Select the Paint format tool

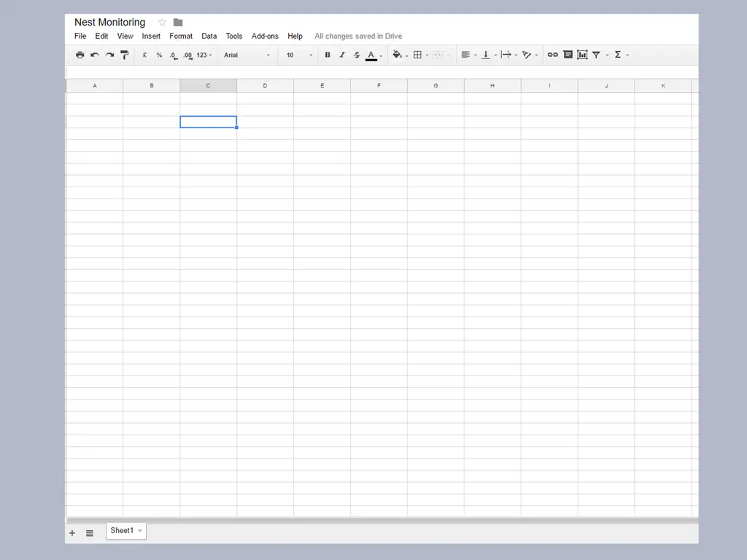point(125,55)
